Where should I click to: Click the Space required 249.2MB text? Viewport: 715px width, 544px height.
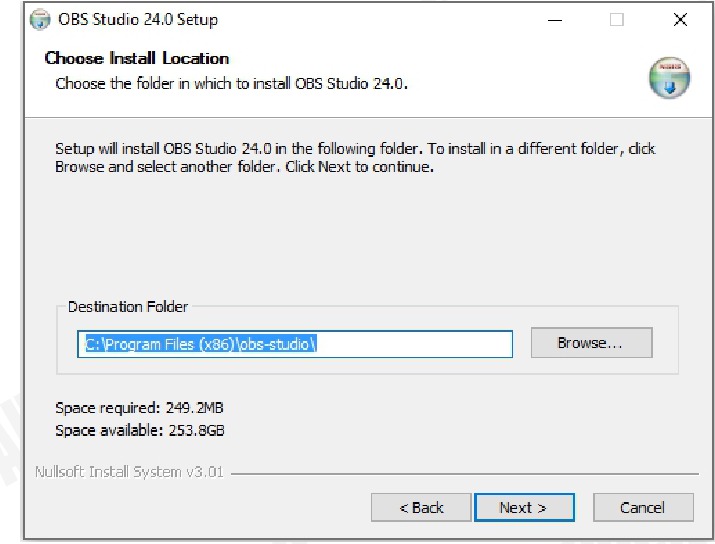tap(139, 408)
